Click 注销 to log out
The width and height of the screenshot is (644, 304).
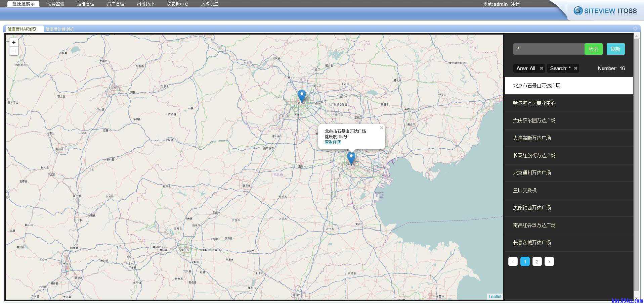[x=515, y=4]
